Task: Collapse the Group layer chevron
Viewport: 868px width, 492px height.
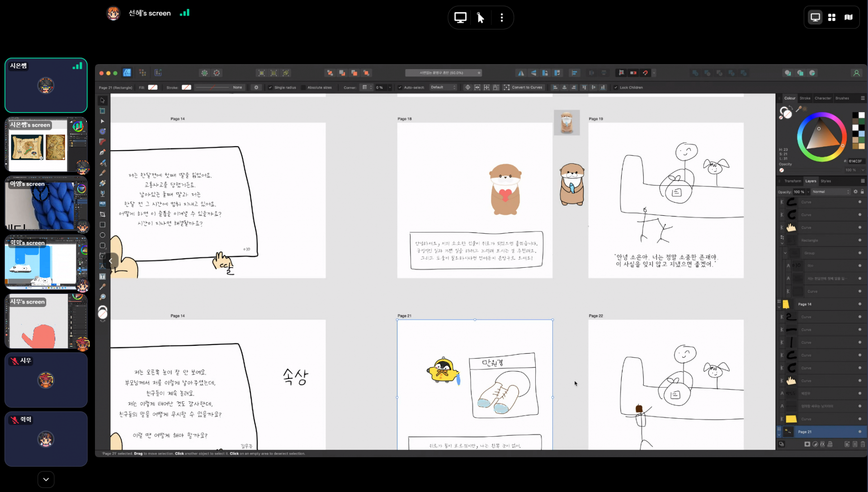Action: [785, 253]
